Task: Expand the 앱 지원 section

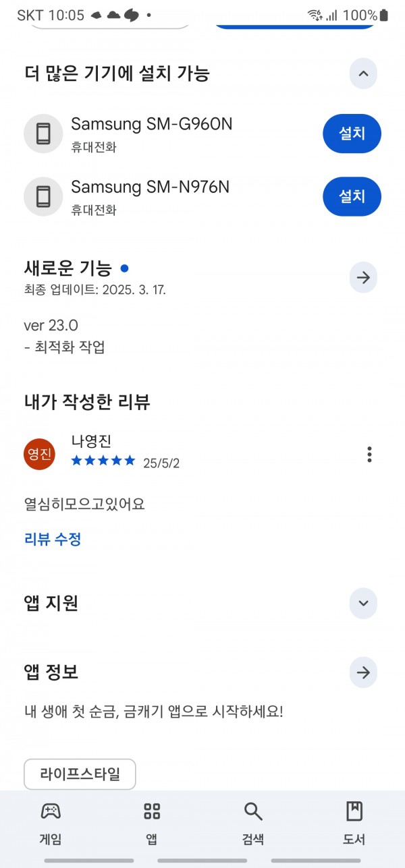Action: pos(363,603)
